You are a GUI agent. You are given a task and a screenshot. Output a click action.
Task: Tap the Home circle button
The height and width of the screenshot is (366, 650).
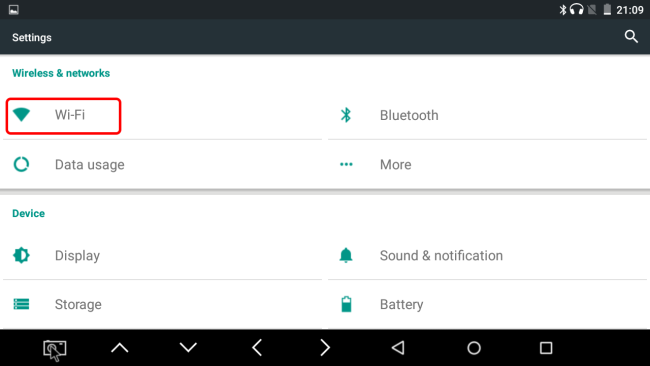pos(474,348)
